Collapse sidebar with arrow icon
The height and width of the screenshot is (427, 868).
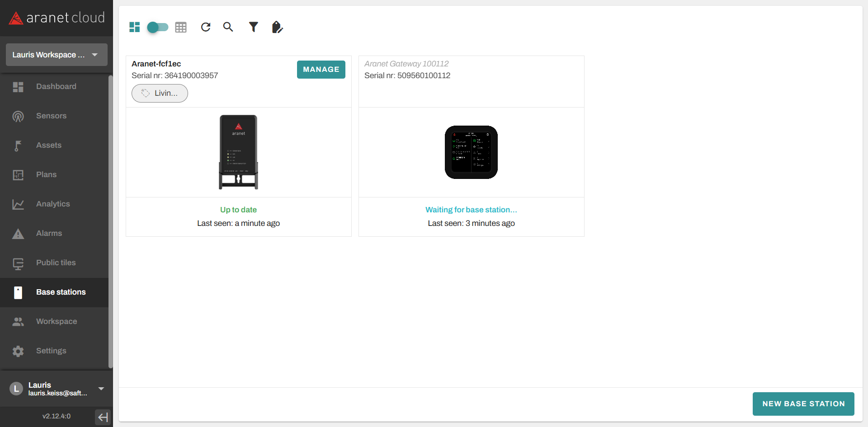pos(103,417)
